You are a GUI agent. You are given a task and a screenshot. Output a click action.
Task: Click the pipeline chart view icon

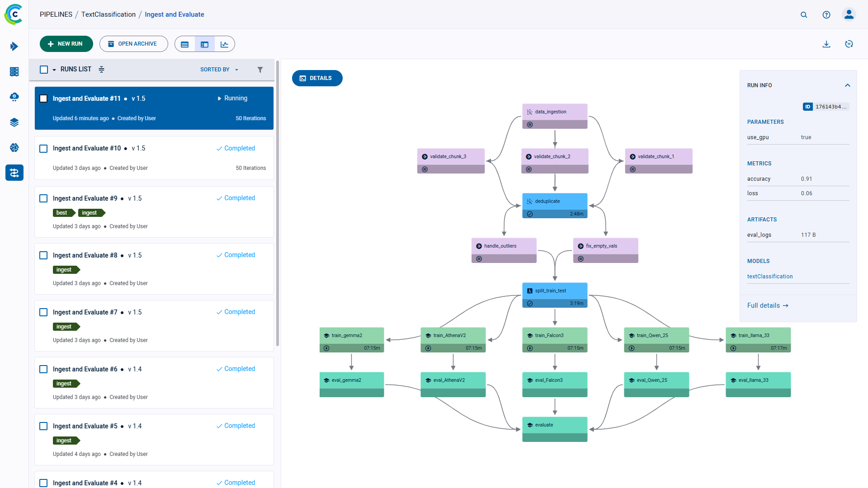(x=224, y=44)
